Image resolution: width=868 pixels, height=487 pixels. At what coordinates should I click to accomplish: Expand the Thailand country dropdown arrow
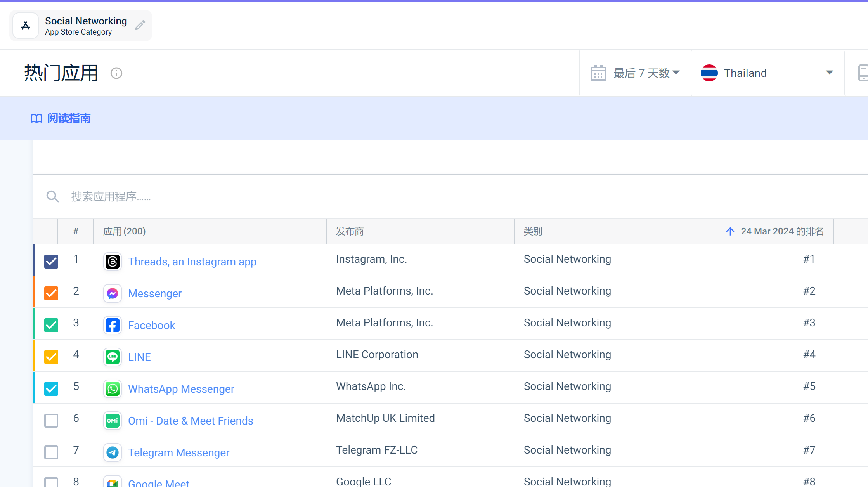point(830,73)
